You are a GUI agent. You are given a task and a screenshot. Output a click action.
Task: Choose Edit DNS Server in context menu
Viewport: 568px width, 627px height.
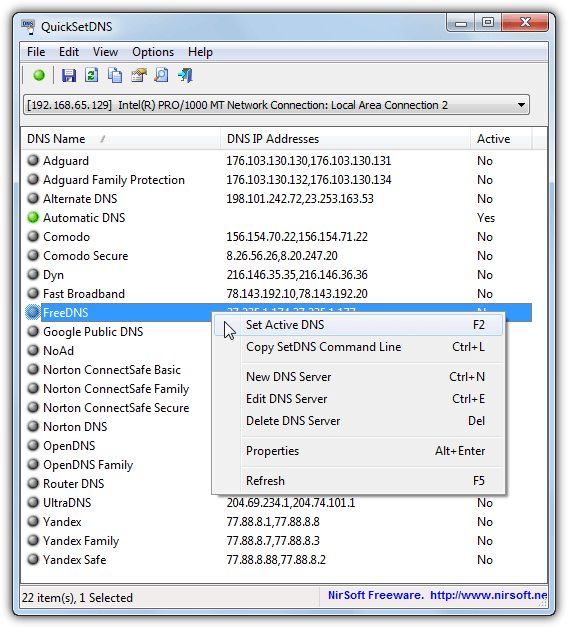tap(358, 399)
